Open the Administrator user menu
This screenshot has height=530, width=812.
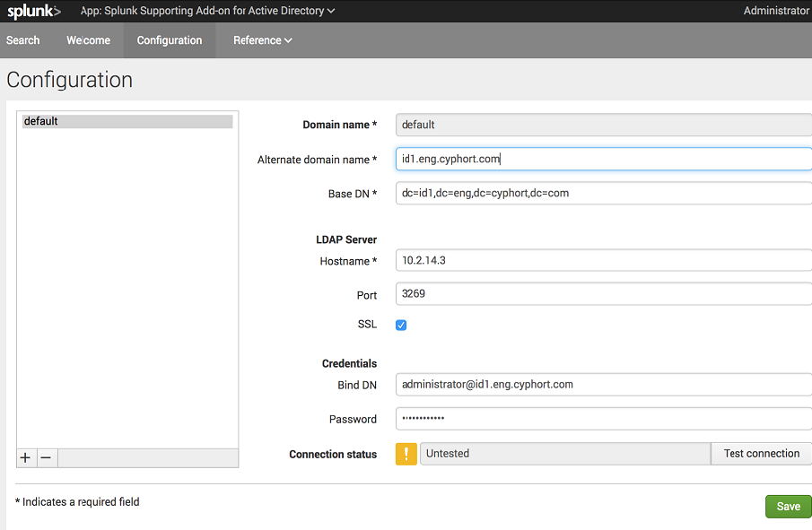click(776, 12)
